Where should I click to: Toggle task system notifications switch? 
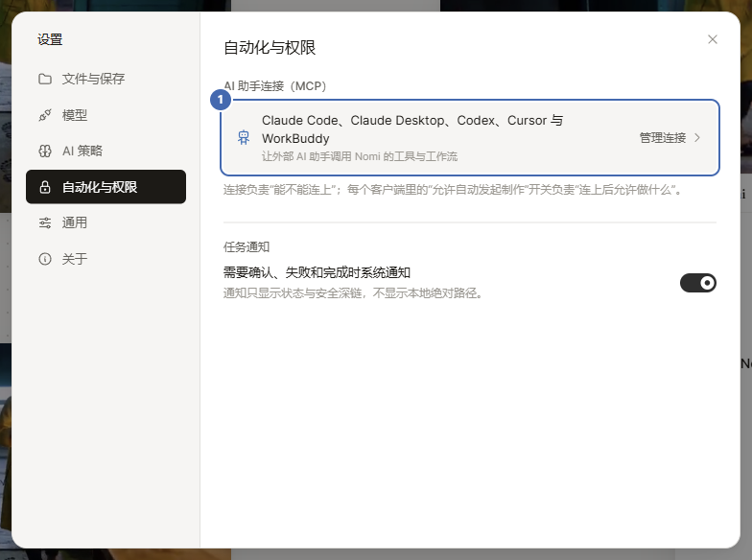698,283
